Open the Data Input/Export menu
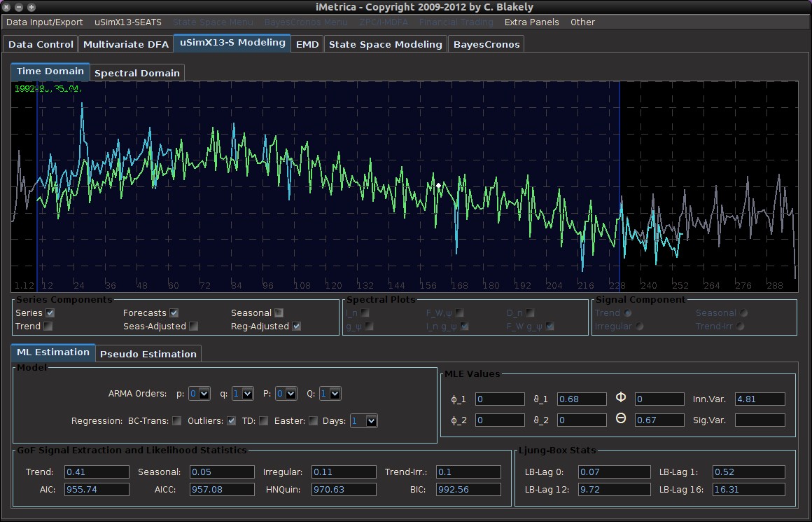Screen dimensions: 812x522 [x=44, y=22]
